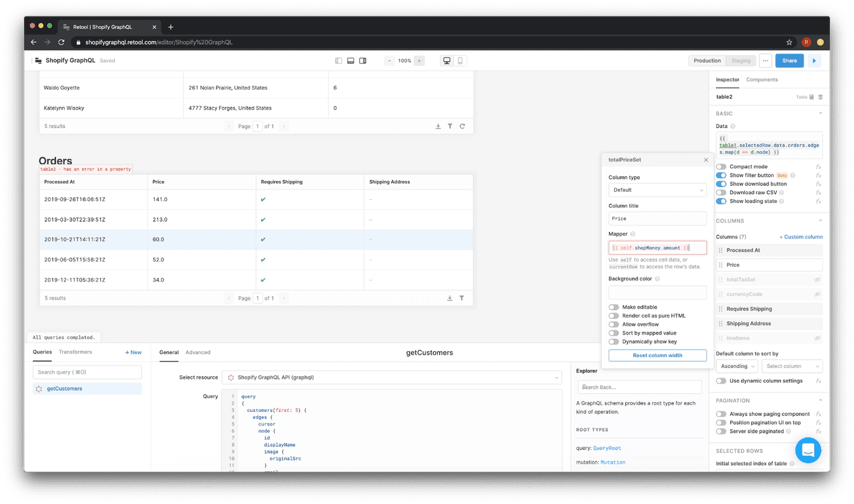854x504 pixels.
Task: Click the blue Share button
Action: [x=789, y=61]
